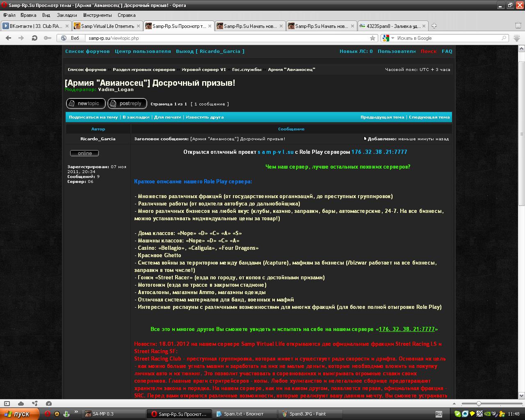Open Центр пользователя link
Viewport: 525px width, 420px height.
point(143,51)
